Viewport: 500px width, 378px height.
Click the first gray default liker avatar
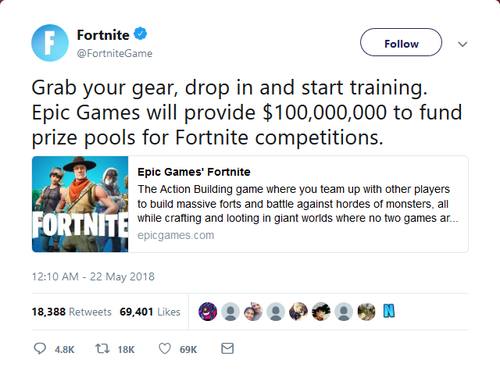pyautogui.click(x=230, y=312)
